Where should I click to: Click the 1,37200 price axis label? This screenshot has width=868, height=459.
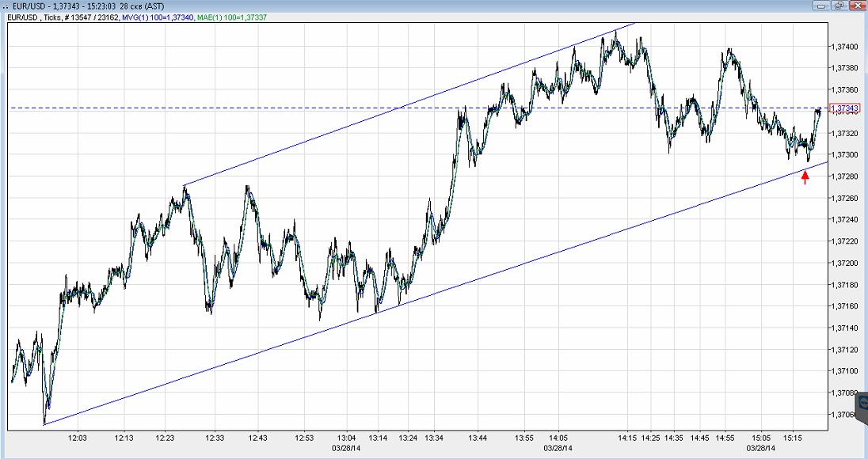[x=844, y=263]
